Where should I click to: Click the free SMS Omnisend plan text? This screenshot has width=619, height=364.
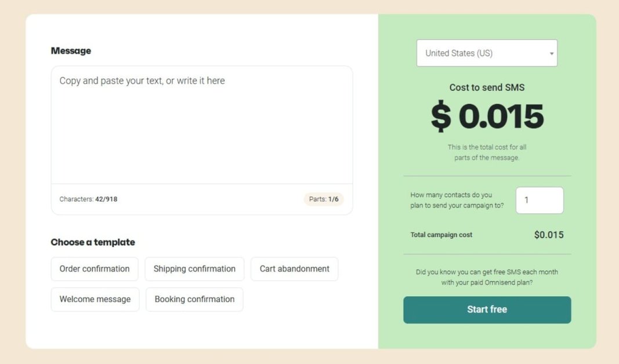coord(487,277)
